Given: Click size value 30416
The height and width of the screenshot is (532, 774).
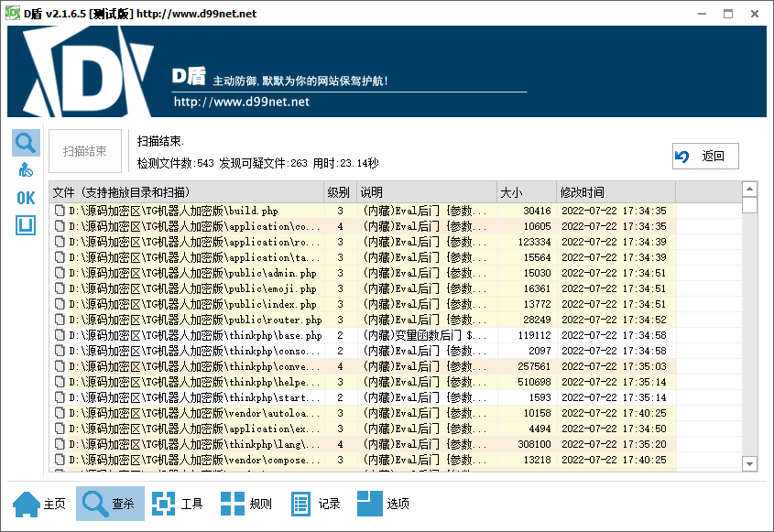Looking at the screenshot, I should click(x=537, y=211).
